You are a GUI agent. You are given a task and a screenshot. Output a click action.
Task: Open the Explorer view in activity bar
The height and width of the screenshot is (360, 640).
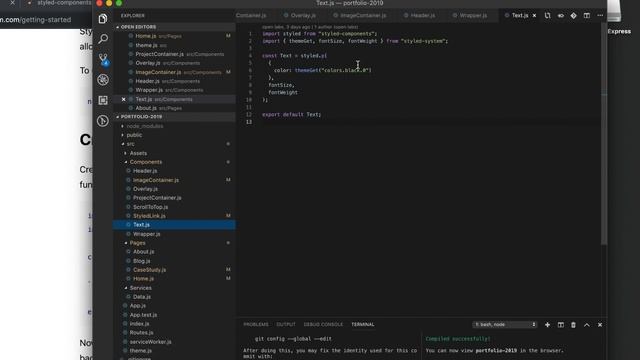103,18
